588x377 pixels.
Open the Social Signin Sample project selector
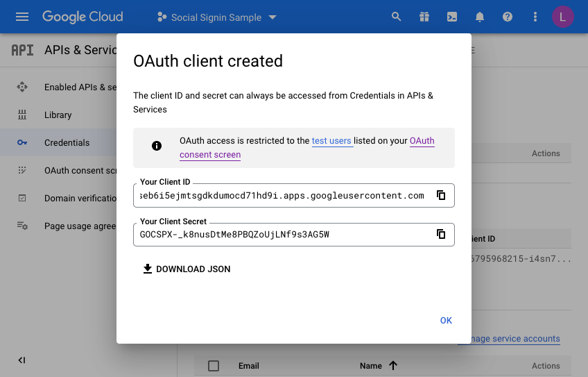(217, 17)
